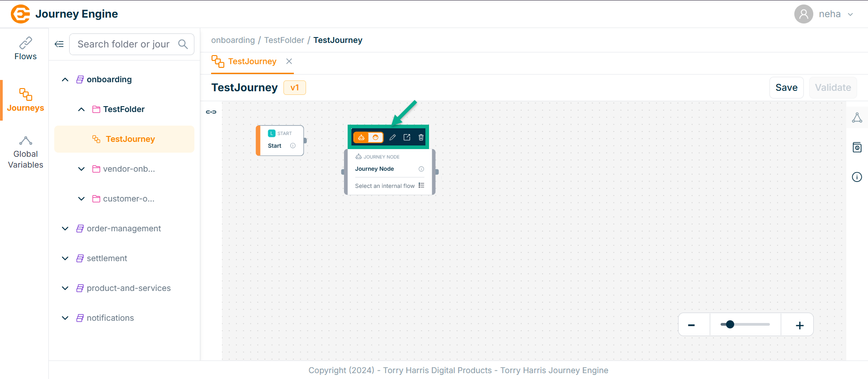Open Select an internal flow list
The width and height of the screenshot is (868, 379).
tap(421, 186)
